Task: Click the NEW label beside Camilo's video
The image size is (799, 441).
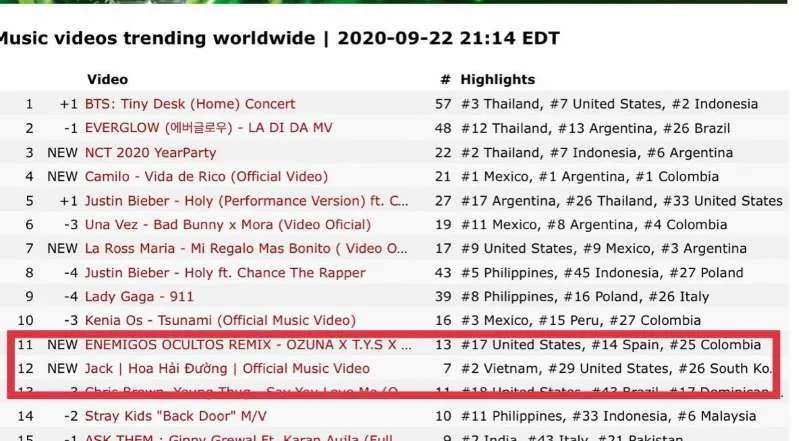Action: 62,176
